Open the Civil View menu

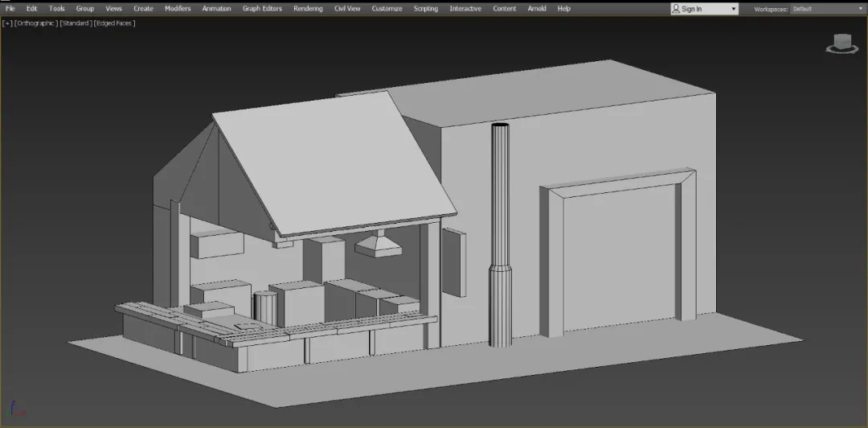coord(347,9)
